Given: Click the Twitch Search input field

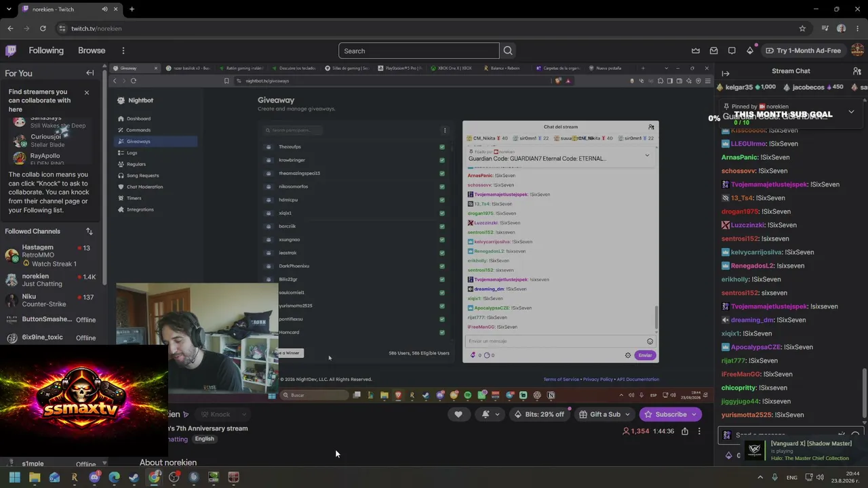Looking at the screenshot, I should point(419,51).
